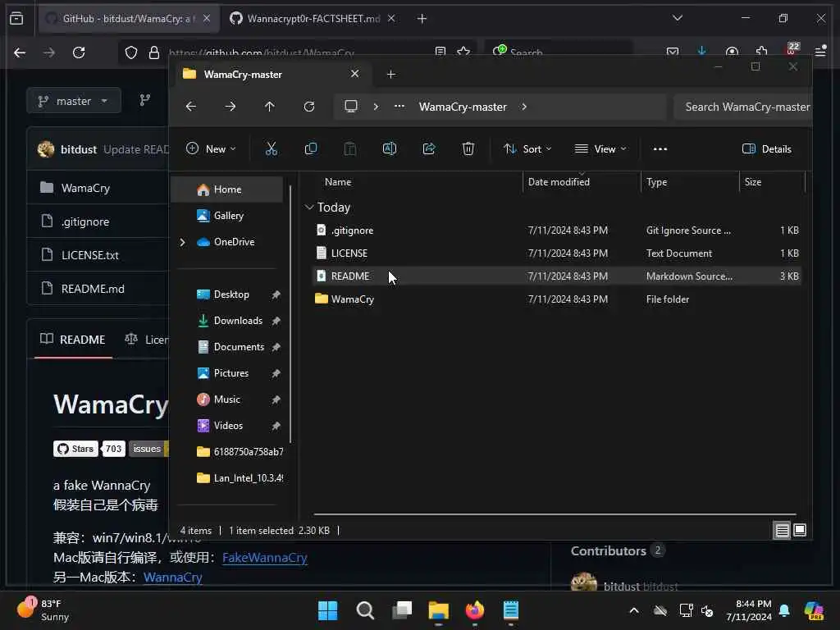This screenshot has height=630, width=840.
Task: Close the WamaCry-master Explorer tab
Action: (x=354, y=74)
